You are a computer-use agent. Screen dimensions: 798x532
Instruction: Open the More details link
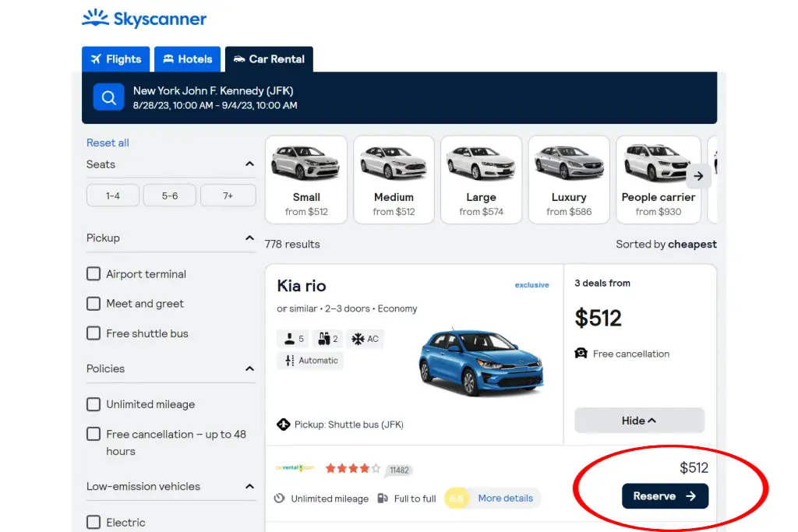tap(505, 499)
